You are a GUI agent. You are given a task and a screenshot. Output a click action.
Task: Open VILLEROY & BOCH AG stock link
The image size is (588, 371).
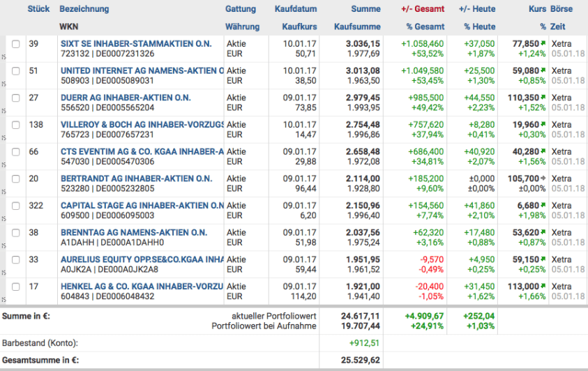pos(142,124)
